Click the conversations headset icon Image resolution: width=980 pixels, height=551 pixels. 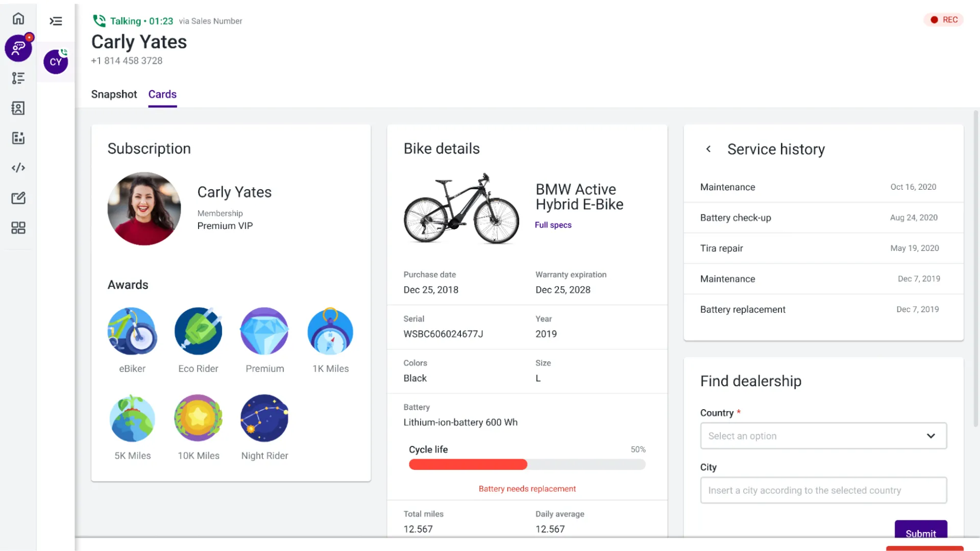coord(18,48)
